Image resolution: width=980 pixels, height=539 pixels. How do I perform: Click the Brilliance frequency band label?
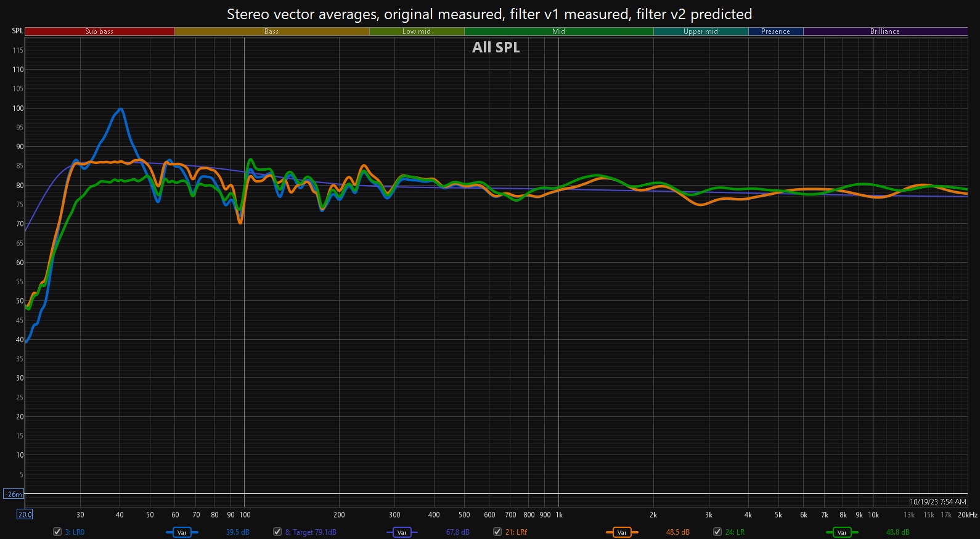coord(885,31)
